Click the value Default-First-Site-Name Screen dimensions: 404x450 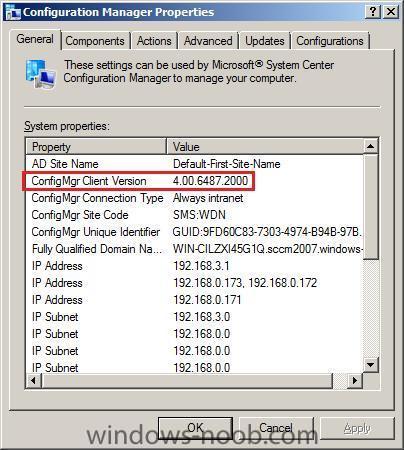pos(227,164)
